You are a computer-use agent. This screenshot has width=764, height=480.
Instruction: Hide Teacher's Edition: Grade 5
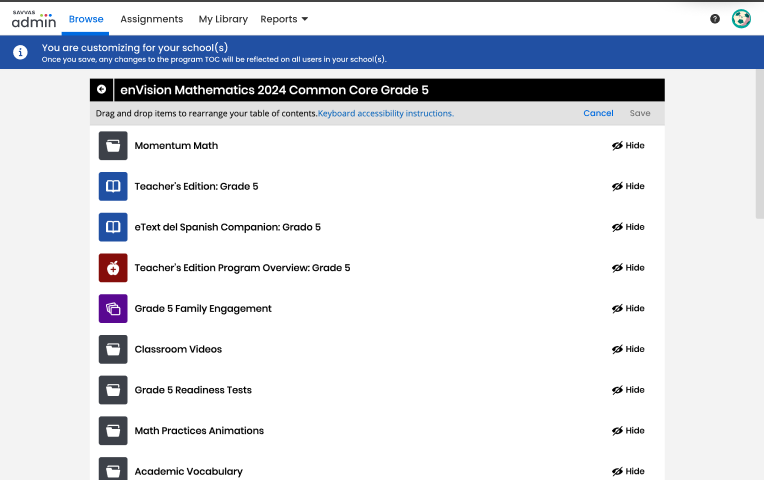(x=628, y=186)
